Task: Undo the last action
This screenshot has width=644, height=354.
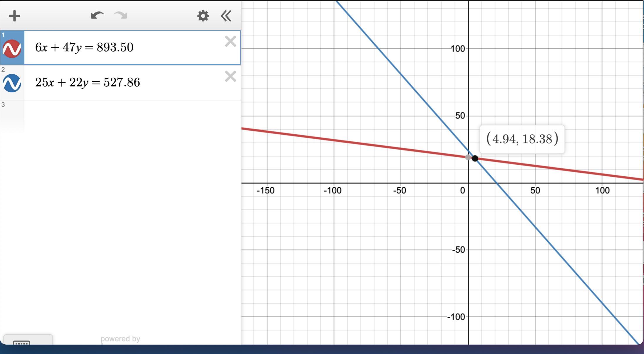Action: [x=97, y=16]
